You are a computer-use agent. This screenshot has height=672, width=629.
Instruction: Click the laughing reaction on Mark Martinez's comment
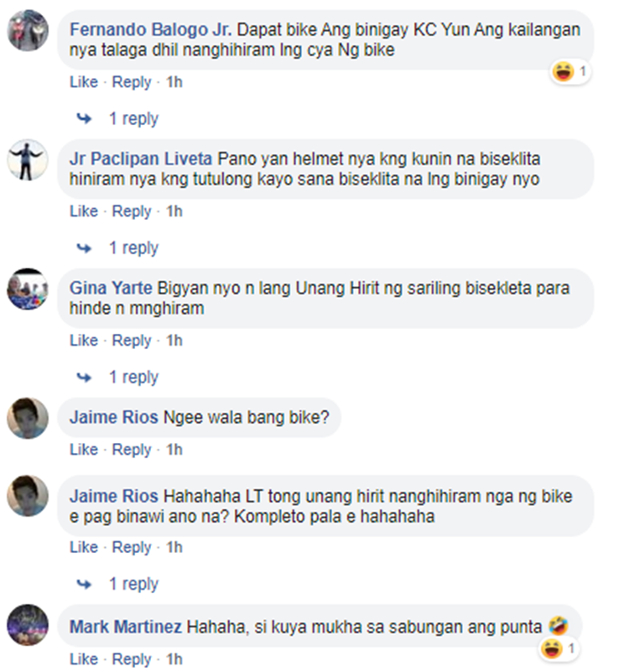[x=552, y=649]
